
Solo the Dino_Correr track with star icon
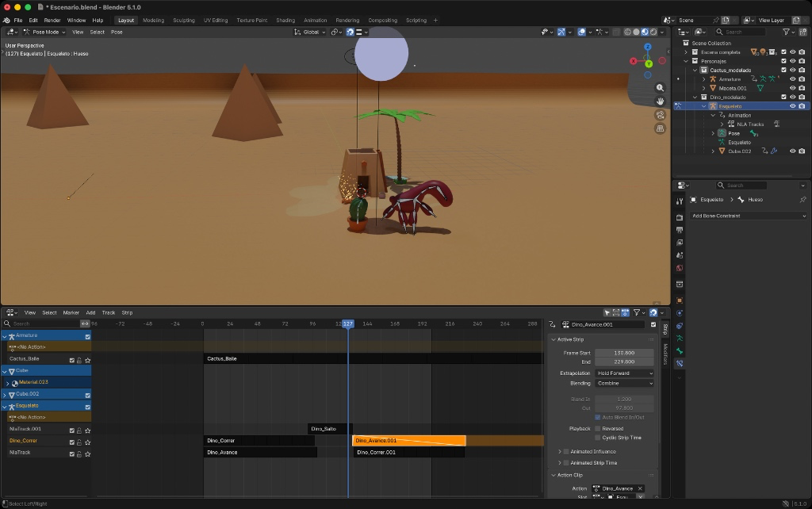[x=87, y=441]
